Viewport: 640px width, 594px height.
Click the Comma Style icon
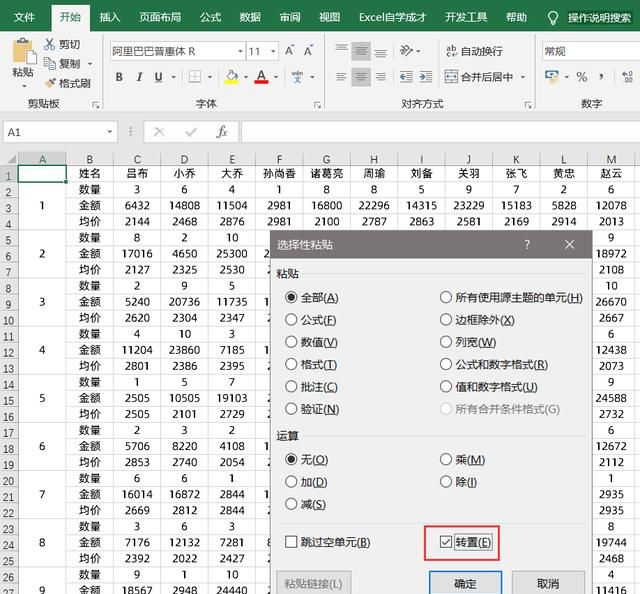(601, 77)
